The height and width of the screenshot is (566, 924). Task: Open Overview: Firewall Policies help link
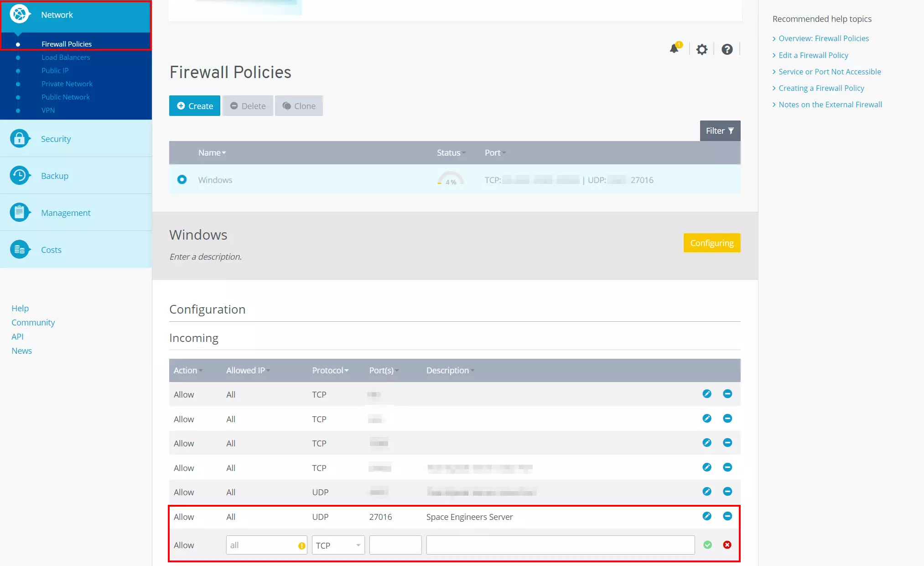click(x=824, y=38)
